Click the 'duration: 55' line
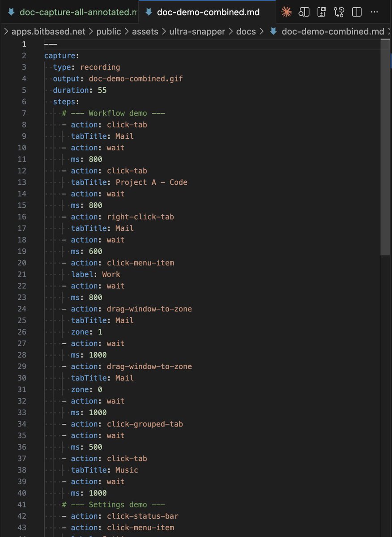Screen dimensions: 392x537 80,90
